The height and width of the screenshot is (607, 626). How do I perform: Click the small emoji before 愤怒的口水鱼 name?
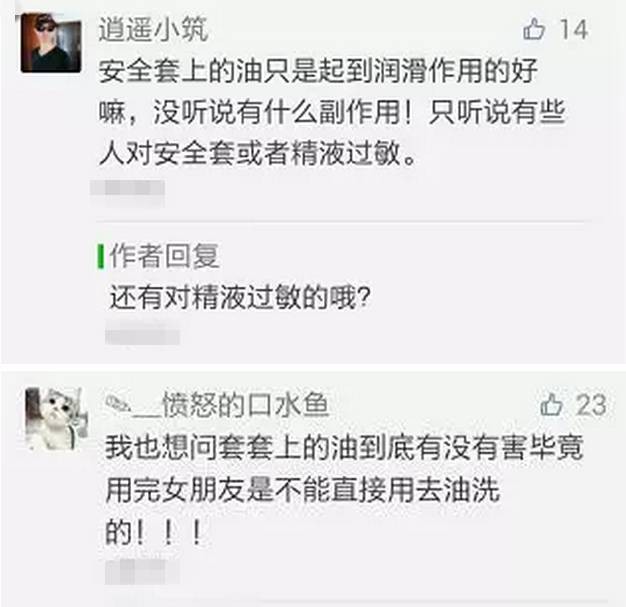coord(117,405)
